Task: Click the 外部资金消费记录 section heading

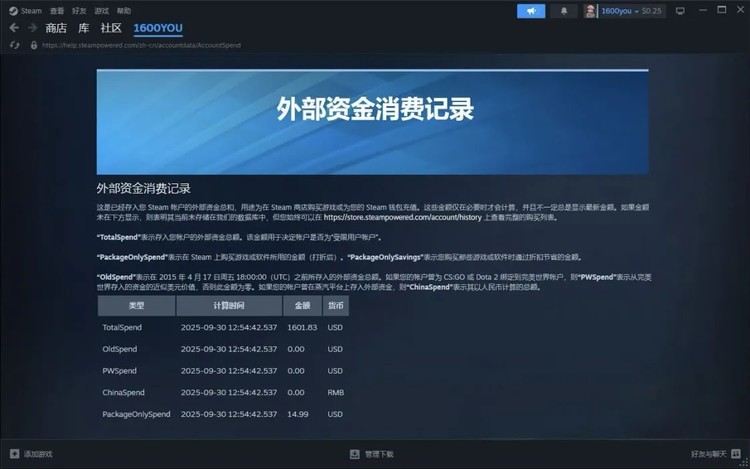Action: [x=143, y=188]
